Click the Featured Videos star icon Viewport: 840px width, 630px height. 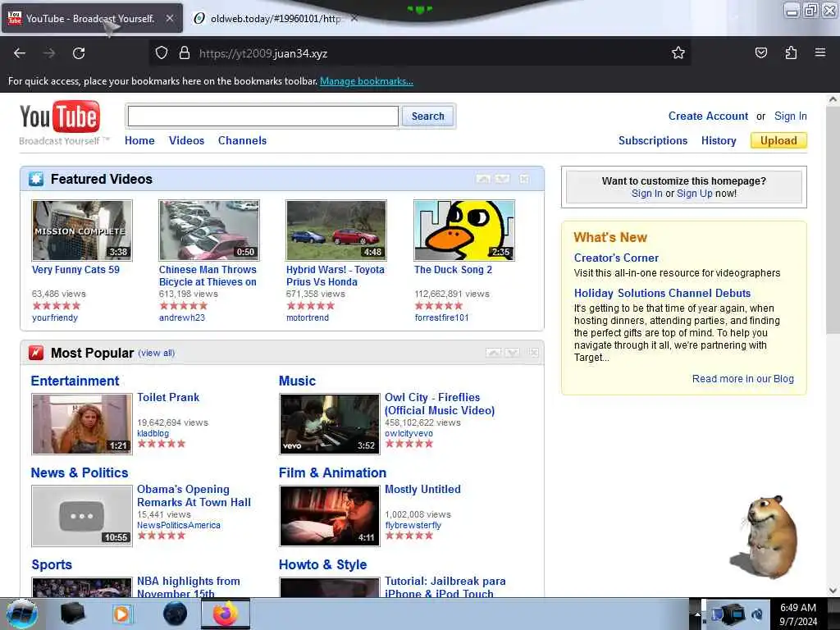(x=36, y=179)
